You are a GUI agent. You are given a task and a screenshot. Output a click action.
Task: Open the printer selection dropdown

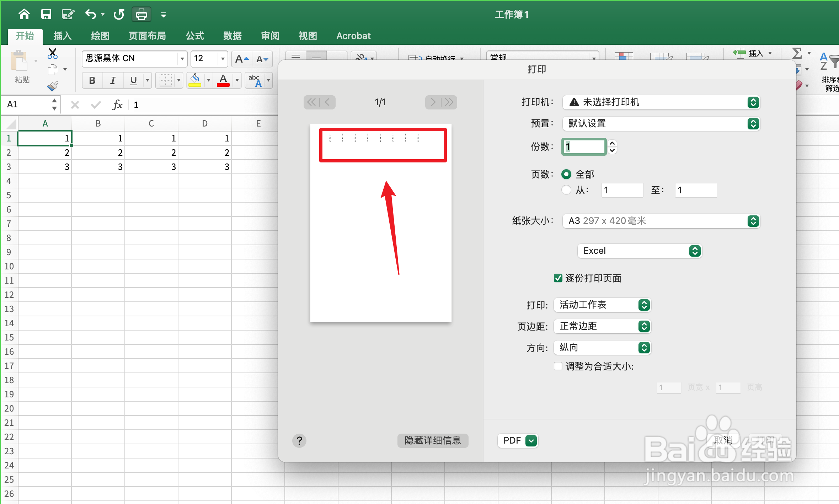coord(753,102)
